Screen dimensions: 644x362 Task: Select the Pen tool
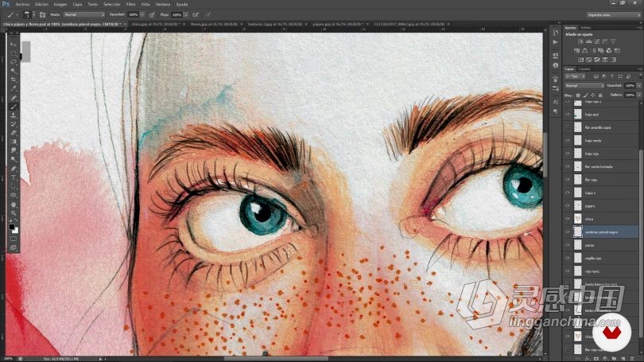(14, 169)
